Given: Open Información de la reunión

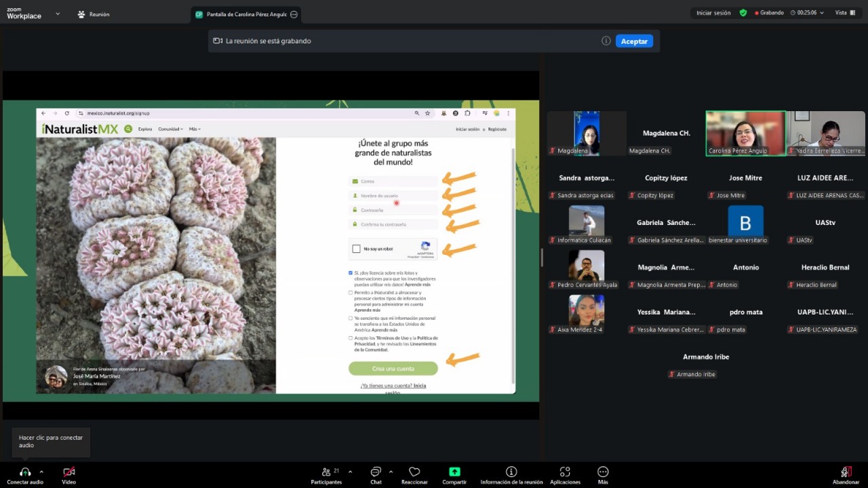Looking at the screenshot, I should pyautogui.click(x=511, y=475).
